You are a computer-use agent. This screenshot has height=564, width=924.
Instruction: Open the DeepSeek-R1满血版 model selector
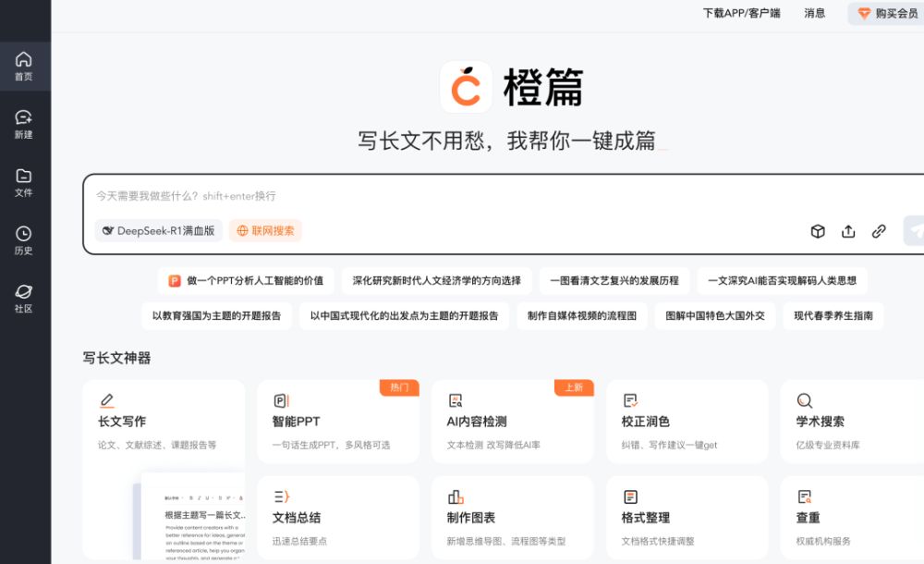159,230
